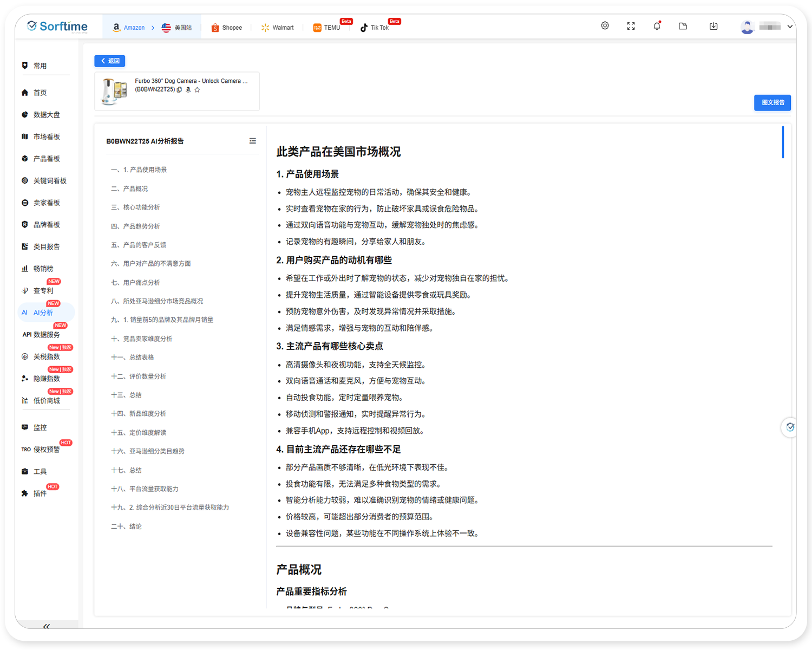Toggle the report outline via the hamburger icon
The image size is (812, 650).
pyautogui.click(x=252, y=141)
